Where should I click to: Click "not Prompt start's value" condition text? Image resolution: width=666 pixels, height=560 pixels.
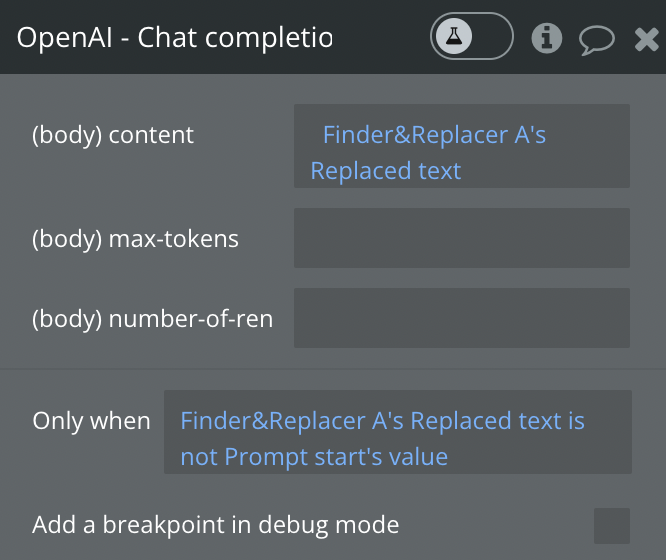pyautogui.click(x=314, y=457)
